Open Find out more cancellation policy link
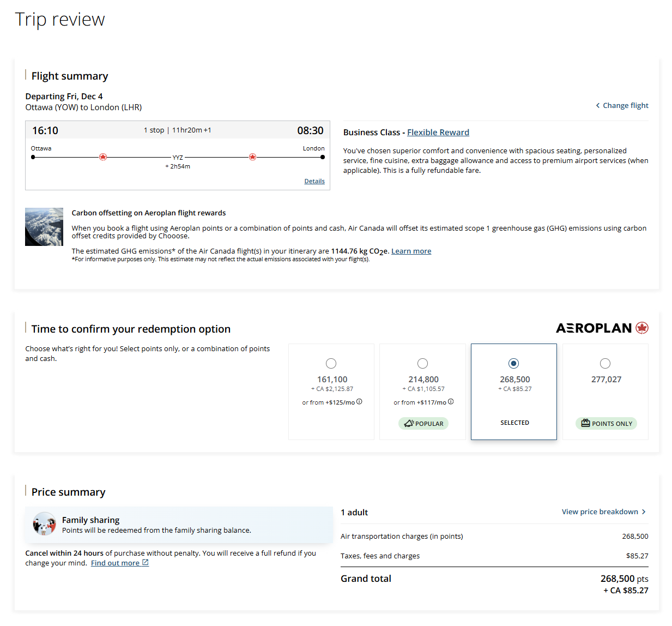 pyautogui.click(x=115, y=563)
